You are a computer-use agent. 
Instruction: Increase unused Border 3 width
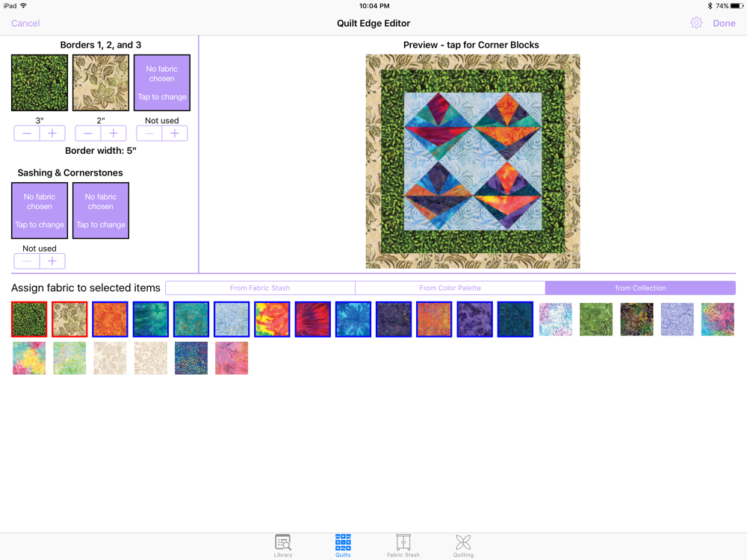pos(175,134)
